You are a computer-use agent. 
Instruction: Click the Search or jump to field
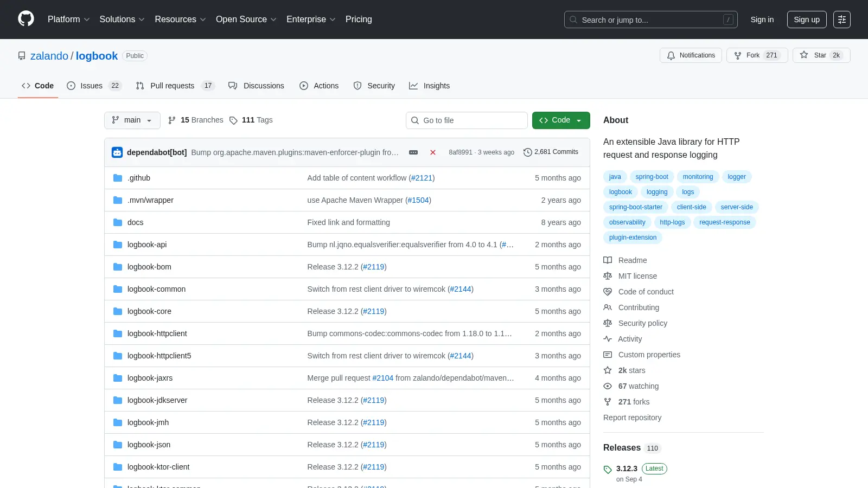(651, 20)
